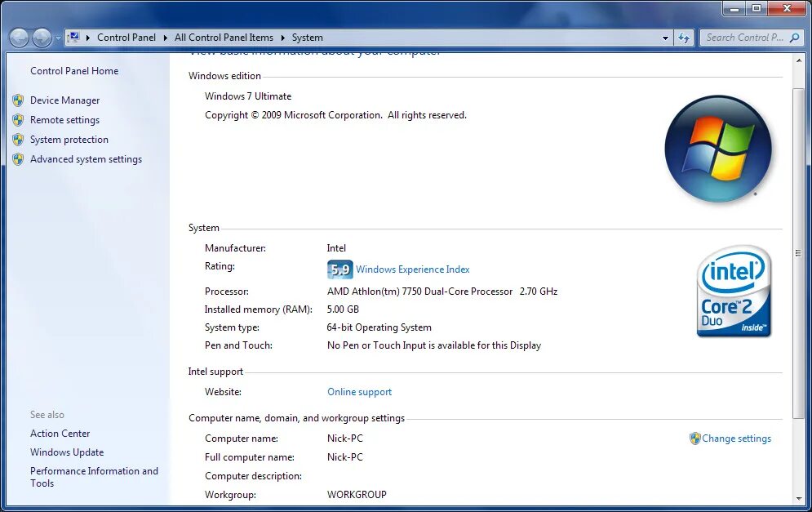
Task: Select the 5.00 GB memory value
Action: coord(343,309)
